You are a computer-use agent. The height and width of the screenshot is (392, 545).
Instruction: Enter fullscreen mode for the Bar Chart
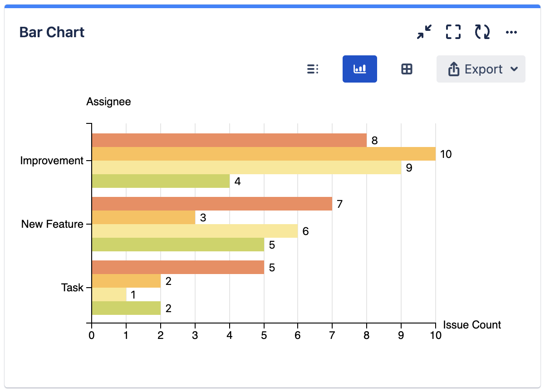coord(453,32)
